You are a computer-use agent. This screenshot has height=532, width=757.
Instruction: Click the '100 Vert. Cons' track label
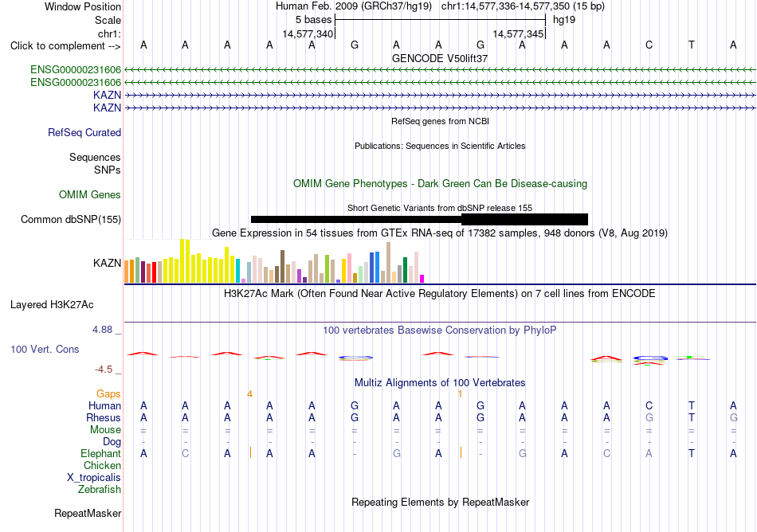45,349
